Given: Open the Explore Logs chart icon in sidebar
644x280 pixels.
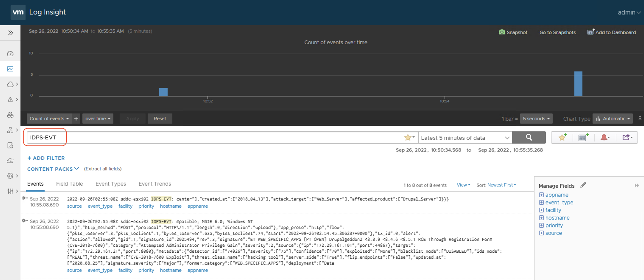Looking at the screenshot, I should 10,69.
